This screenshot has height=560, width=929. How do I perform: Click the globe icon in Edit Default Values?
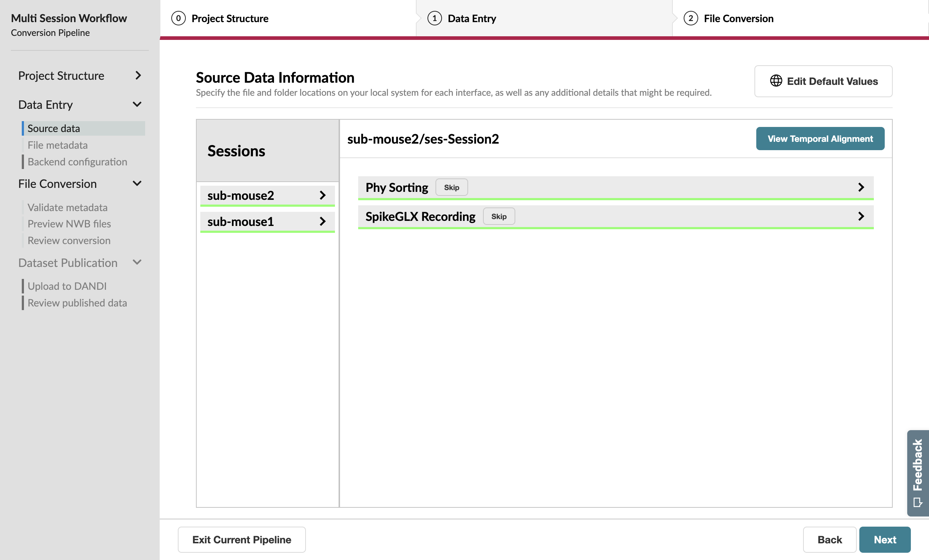(x=776, y=81)
